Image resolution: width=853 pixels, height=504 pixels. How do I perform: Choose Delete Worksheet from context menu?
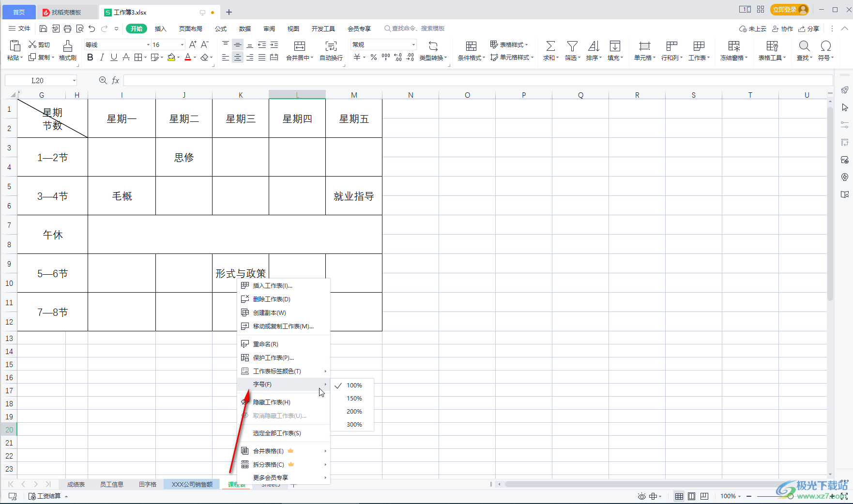coord(283,299)
